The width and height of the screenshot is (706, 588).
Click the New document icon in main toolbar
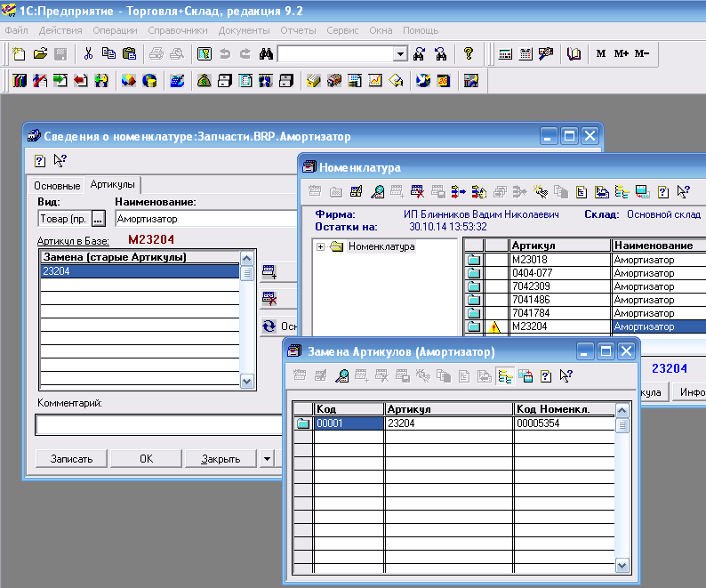19,53
